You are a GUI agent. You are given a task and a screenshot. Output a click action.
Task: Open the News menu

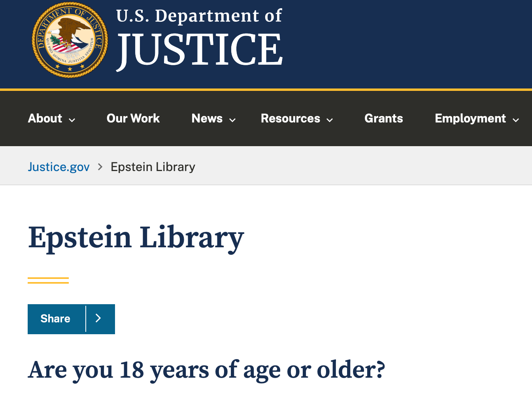pyautogui.click(x=207, y=119)
